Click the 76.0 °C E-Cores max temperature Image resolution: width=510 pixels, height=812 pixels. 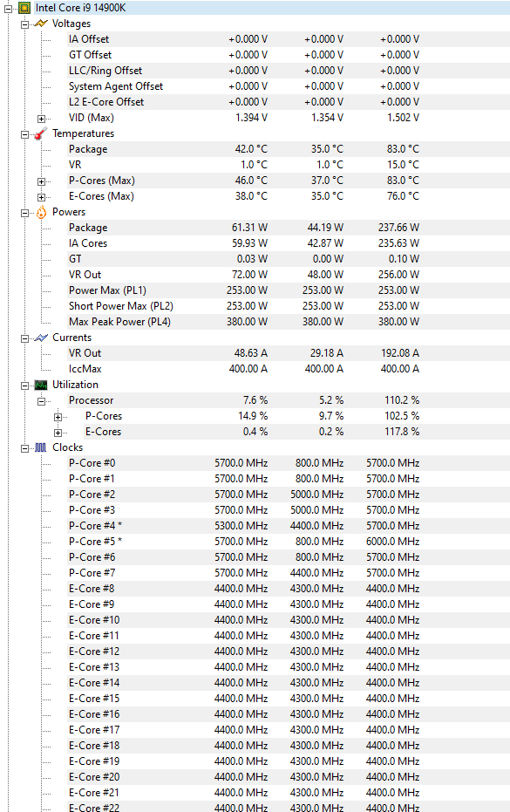(x=403, y=196)
